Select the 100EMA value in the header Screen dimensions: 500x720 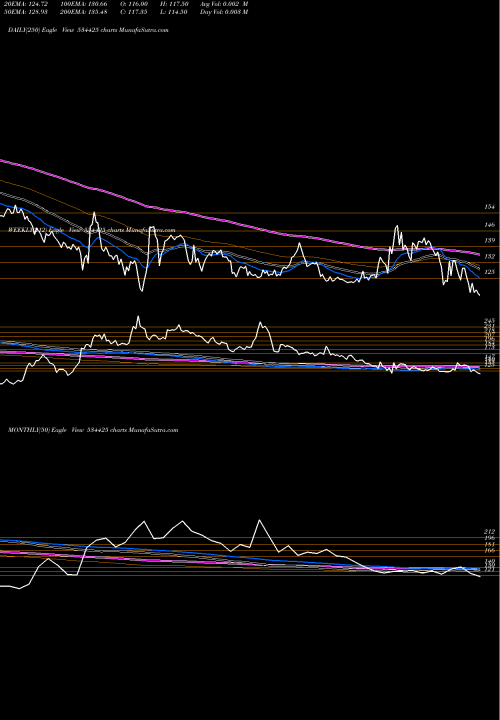tap(85, 4)
